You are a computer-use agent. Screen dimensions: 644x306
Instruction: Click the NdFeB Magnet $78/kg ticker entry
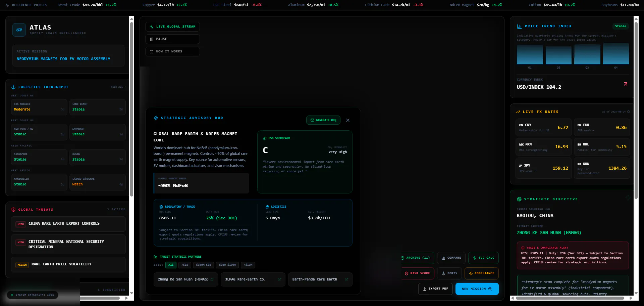[476, 5]
